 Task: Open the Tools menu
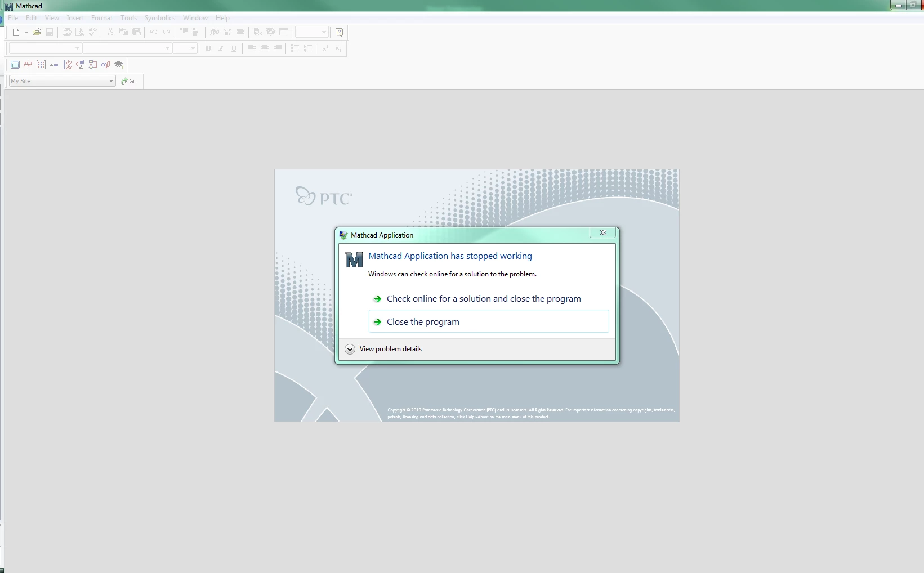point(129,18)
